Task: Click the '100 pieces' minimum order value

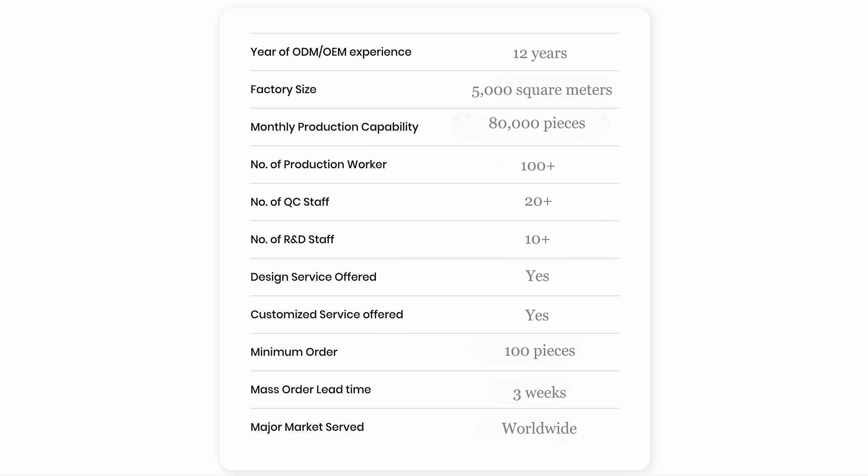Action: tap(539, 351)
